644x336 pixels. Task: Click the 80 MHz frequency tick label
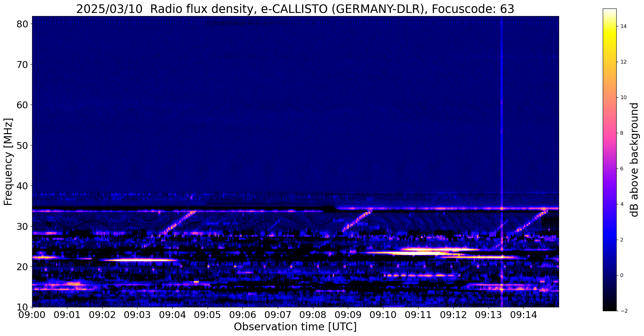click(x=22, y=24)
